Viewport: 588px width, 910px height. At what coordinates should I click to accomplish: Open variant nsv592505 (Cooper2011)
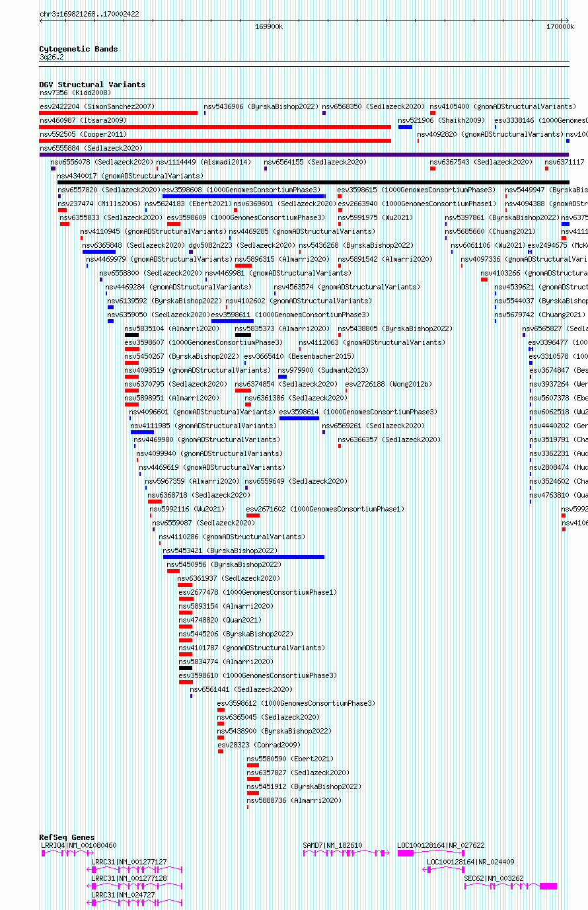click(83, 134)
